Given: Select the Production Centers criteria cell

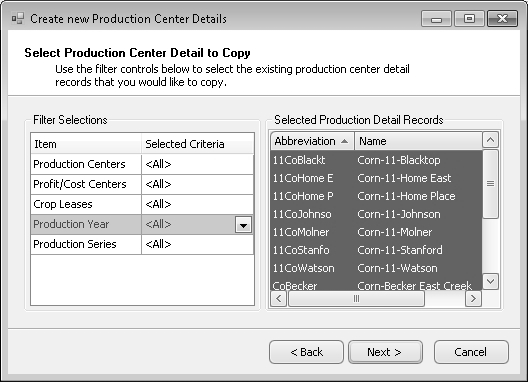Looking at the screenshot, I should [197, 164].
